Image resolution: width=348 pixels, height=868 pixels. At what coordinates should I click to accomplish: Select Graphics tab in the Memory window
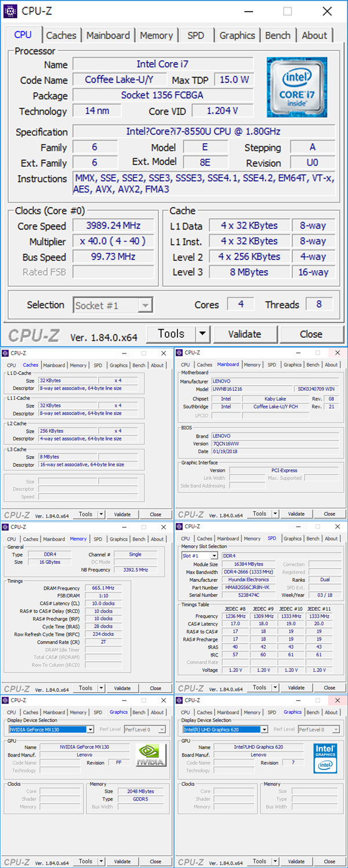click(118, 539)
